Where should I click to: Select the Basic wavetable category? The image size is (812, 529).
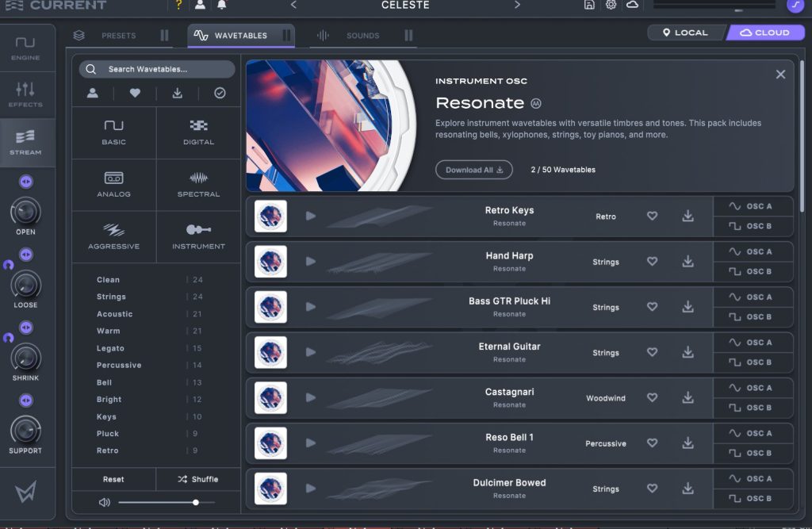coord(113,132)
